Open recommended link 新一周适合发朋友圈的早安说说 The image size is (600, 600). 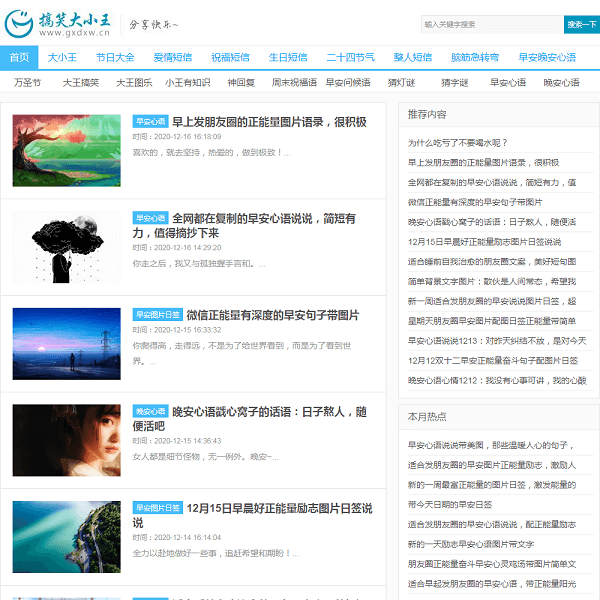(x=492, y=302)
